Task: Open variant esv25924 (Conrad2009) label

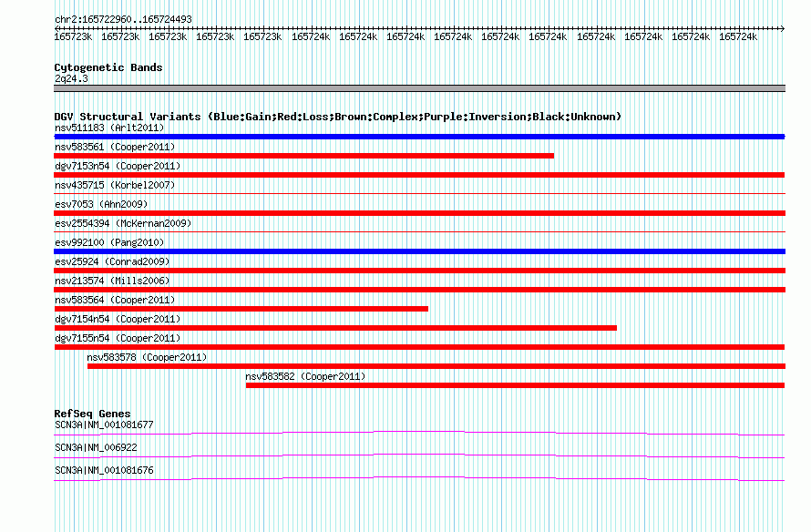Action: pos(112,261)
